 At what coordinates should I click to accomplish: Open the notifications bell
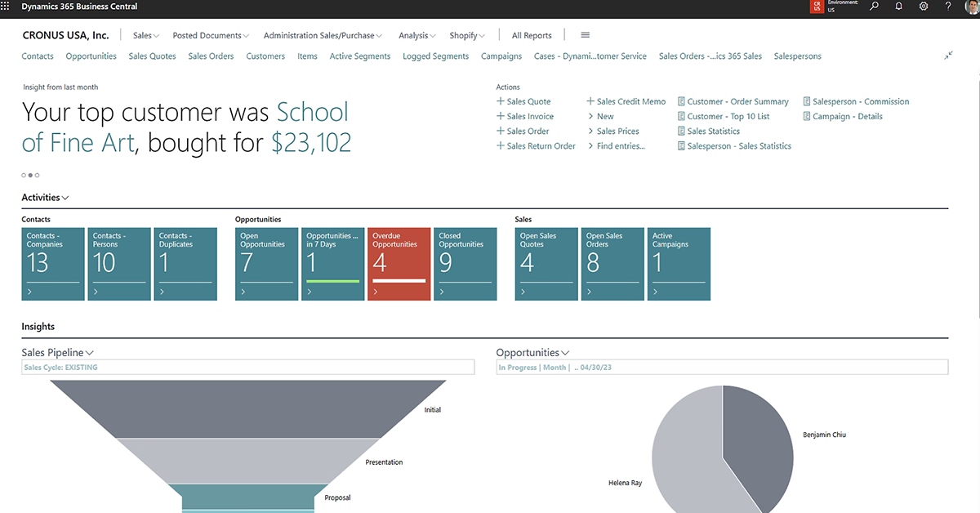click(899, 7)
